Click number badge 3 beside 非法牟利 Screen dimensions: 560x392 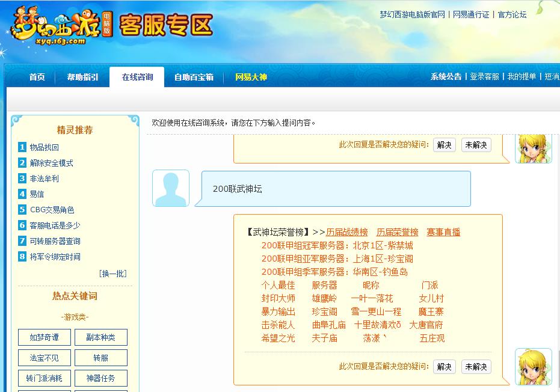click(x=22, y=179)
